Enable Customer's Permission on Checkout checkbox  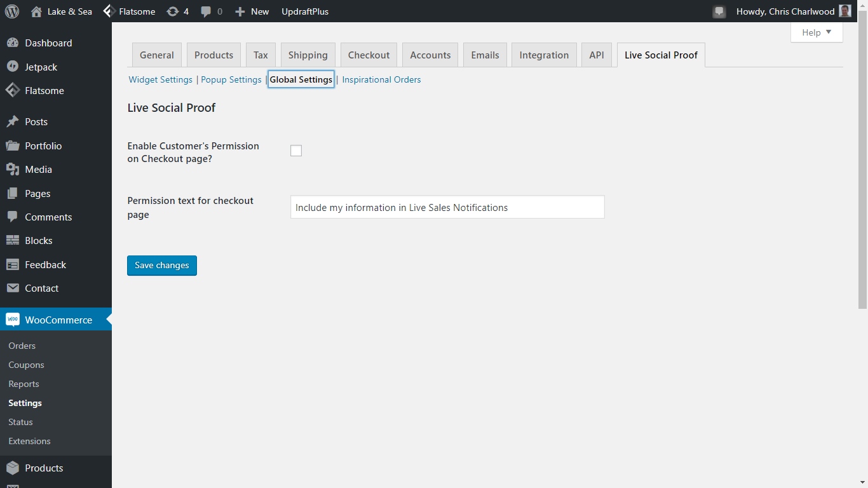coord(296,151)
